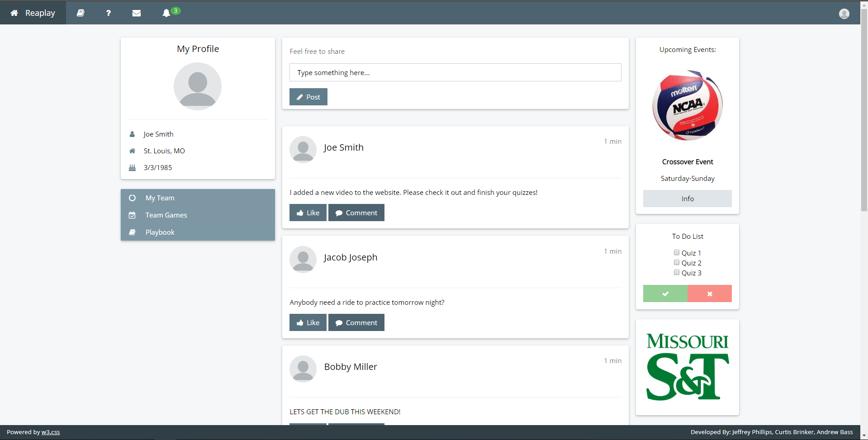Click Jacob Joseph's post avatar
868x440 pixels.
click(303, 260)
